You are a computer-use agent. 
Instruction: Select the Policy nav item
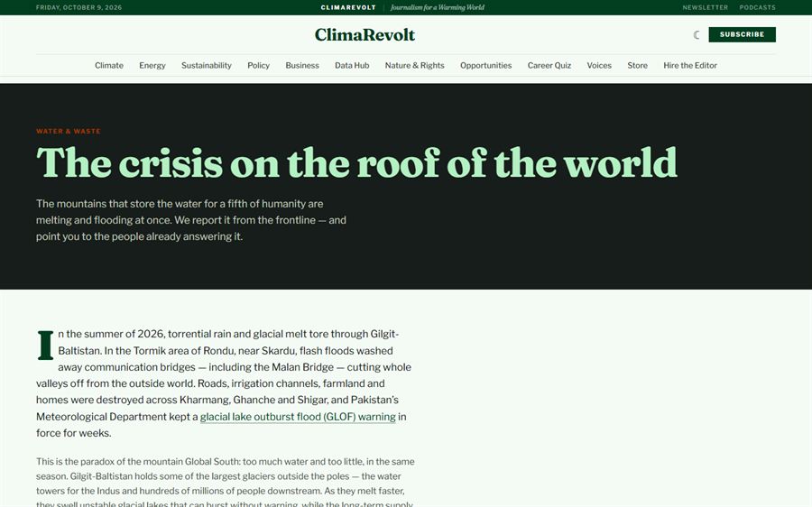(x=258, y=65)
